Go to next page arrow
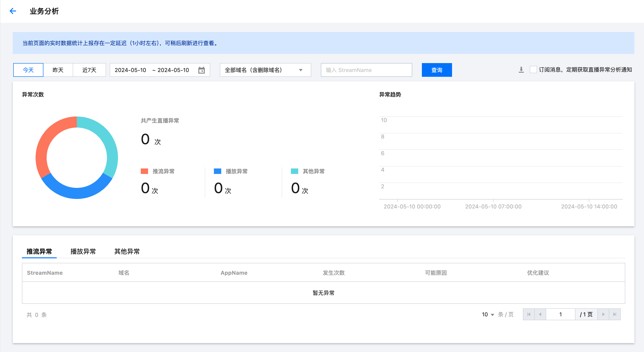Screen dimensions: 644x352 [603, 314]
